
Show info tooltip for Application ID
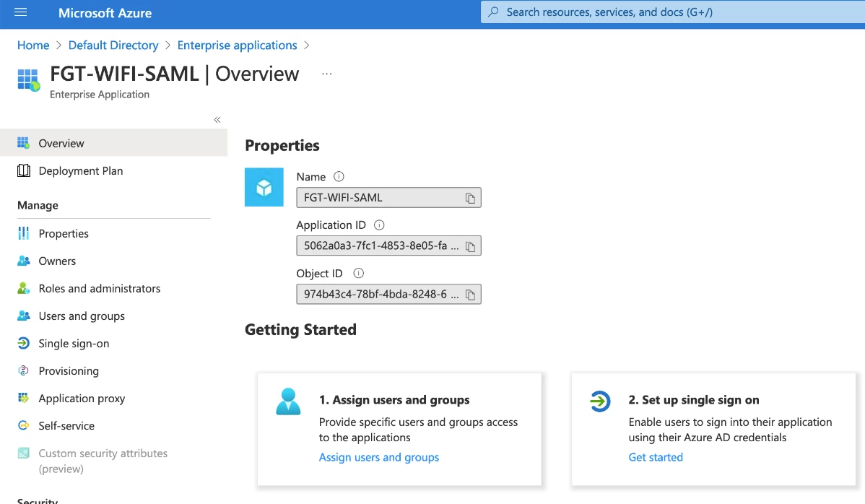tap(379, 225)
